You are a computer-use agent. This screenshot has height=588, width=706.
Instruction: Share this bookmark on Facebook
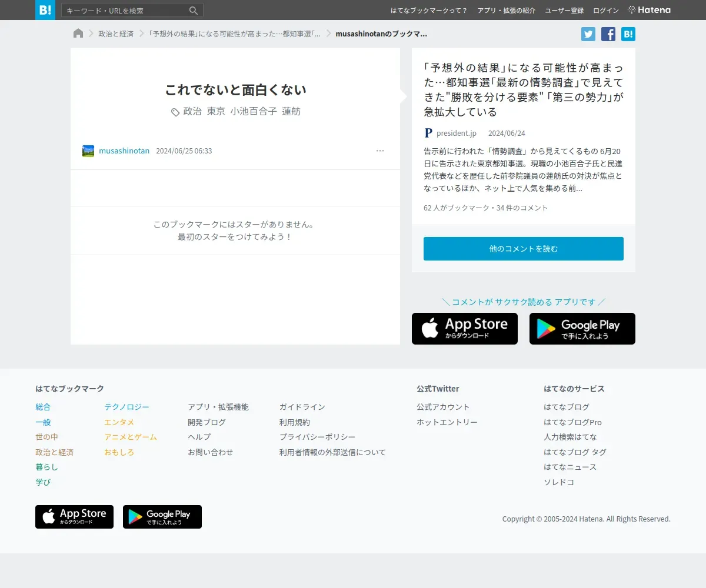point(608,34)
